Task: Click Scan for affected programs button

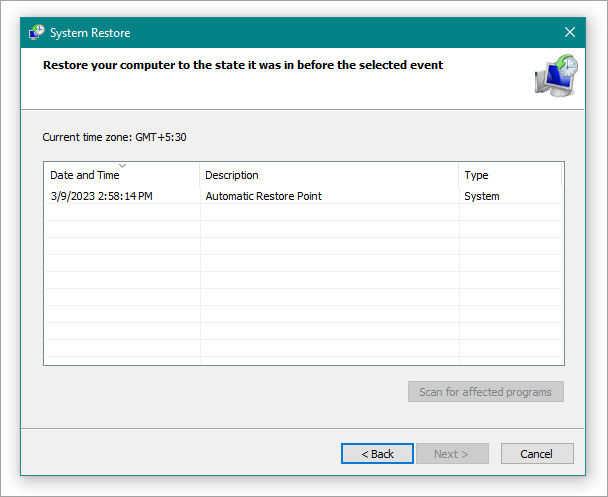Action: 485,392
